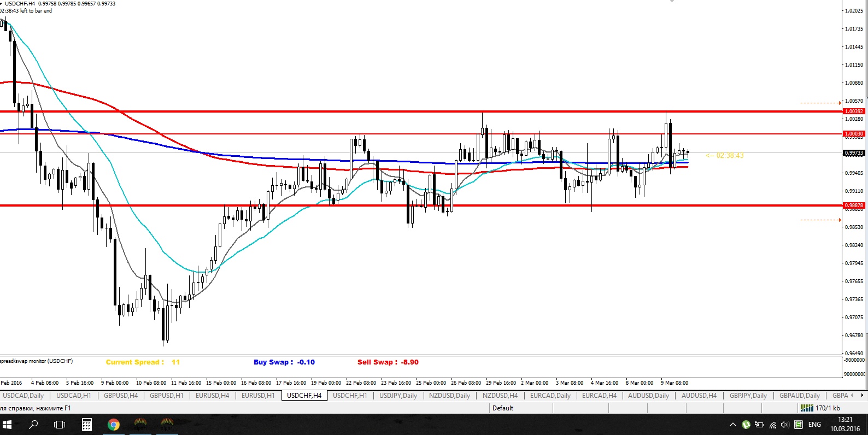This screenshot has height=435, width=868.
Task: Click the Current Spread value 11
Action: point(175,362)
